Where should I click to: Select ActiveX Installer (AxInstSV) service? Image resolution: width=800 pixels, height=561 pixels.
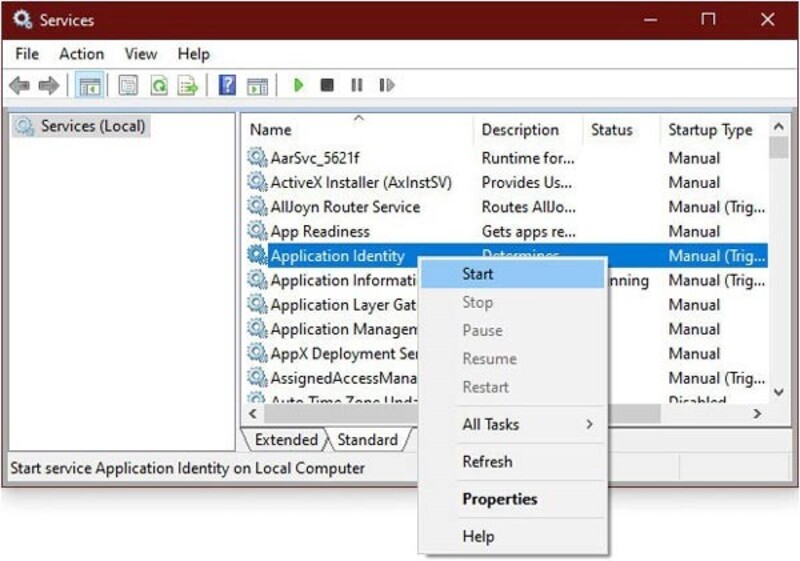[361, 183]
